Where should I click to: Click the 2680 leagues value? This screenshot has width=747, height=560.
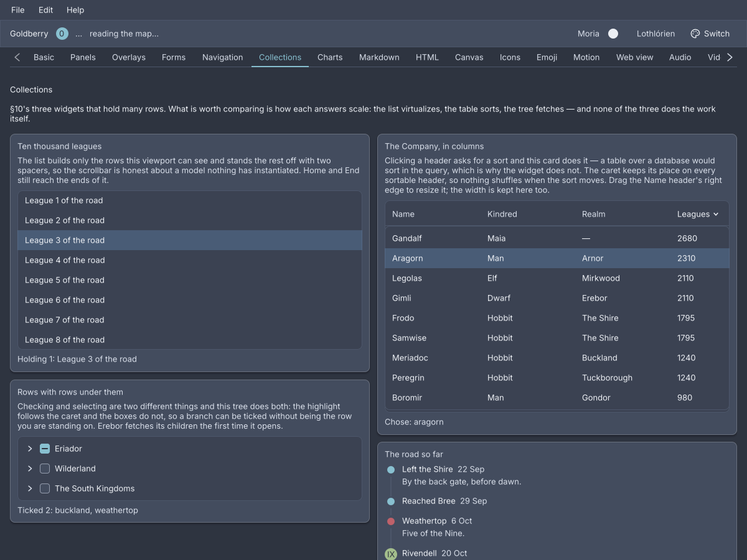(687, 238)
